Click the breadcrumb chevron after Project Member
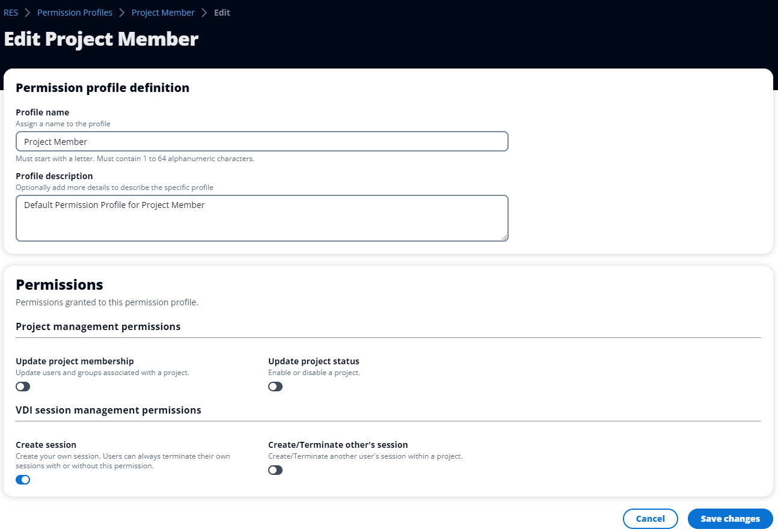The height and width of the screenshot is (532, 778). coord(204,12)
